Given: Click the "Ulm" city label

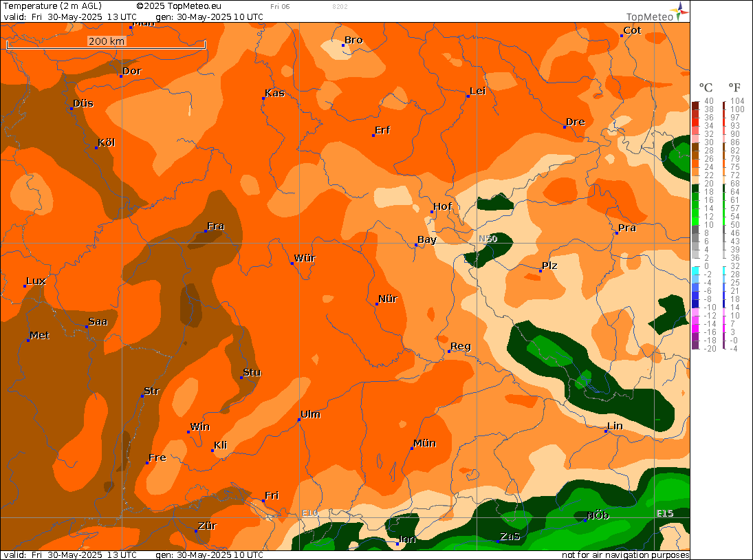Looking at the screenshot, I should point(310,414).
